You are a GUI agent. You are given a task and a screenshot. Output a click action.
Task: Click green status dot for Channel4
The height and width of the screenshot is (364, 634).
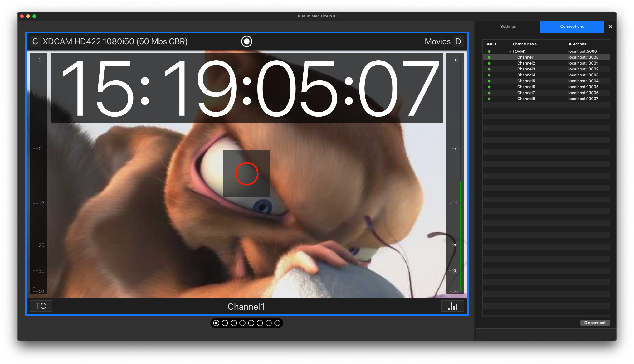[489, 75]
